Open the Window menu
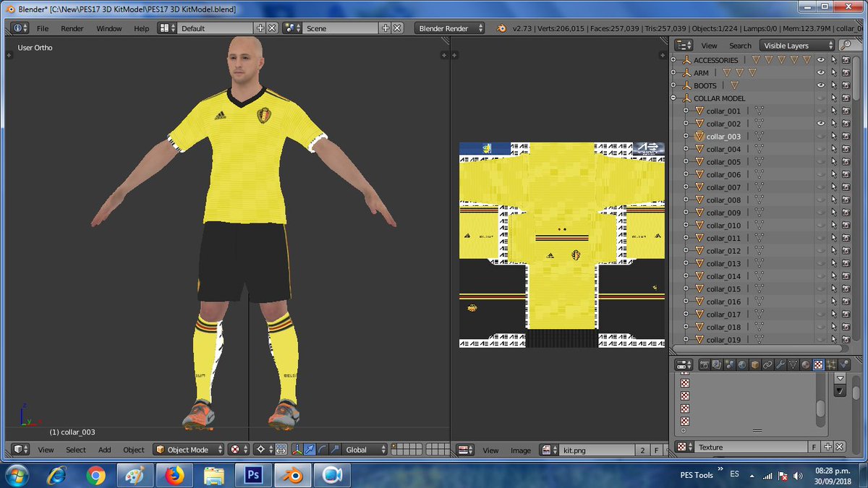This screenshot has width=868, height=488. (x=109, y=28)
